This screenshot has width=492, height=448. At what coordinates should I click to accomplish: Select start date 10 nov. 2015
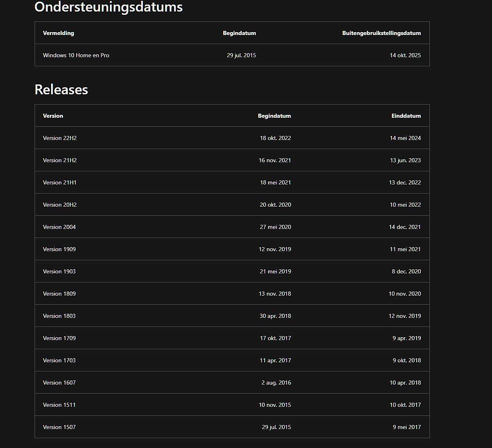pyautogui.click(x=275, y=405)
